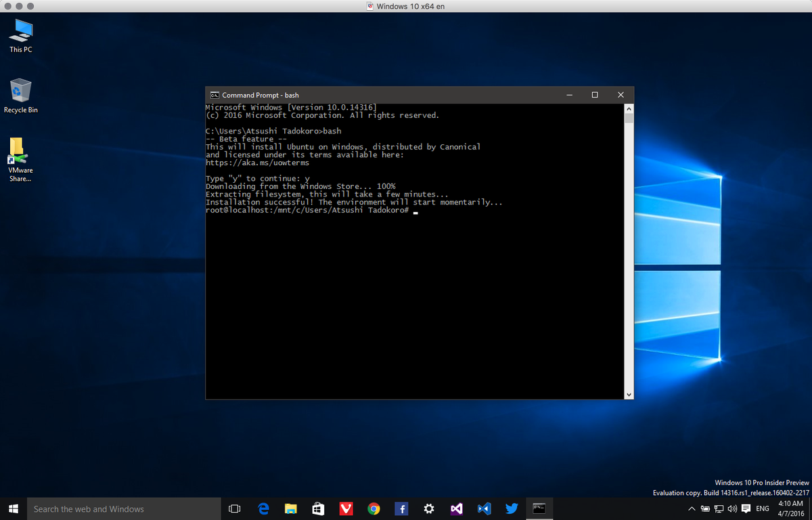Open Settings gear in the taskbar

[x=428, y=508]
